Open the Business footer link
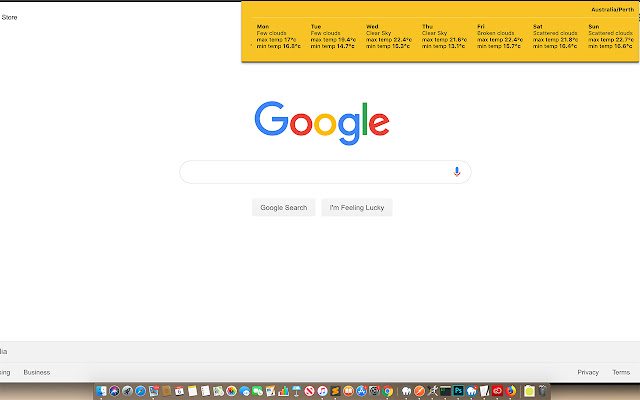 coord(37,372)
